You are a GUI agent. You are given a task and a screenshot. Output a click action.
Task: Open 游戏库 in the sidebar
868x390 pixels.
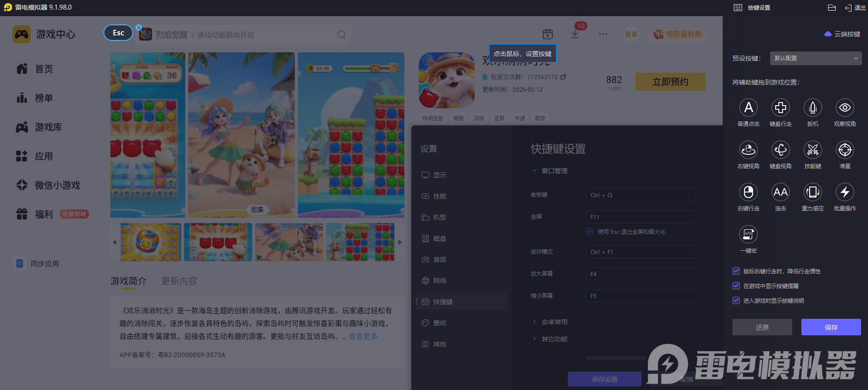tap(39, 127)
